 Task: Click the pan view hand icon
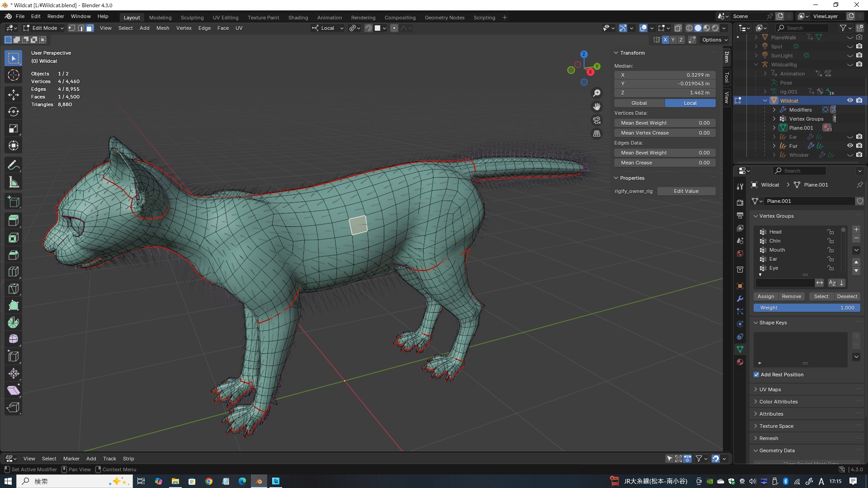597,107
